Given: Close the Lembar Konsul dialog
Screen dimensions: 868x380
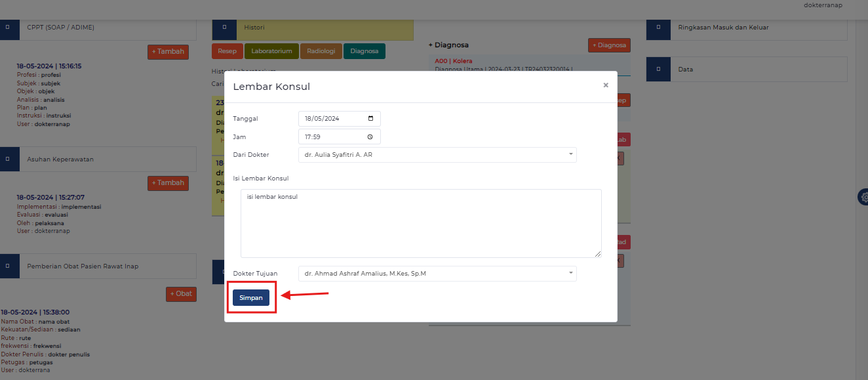Looking at the screenshot, I should [x=605, y=85].
